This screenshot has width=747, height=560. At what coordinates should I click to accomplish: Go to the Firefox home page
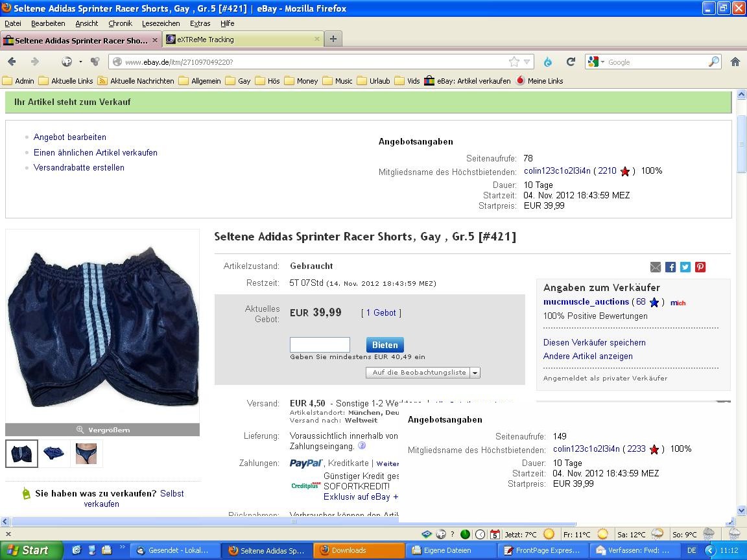point(735,62)
